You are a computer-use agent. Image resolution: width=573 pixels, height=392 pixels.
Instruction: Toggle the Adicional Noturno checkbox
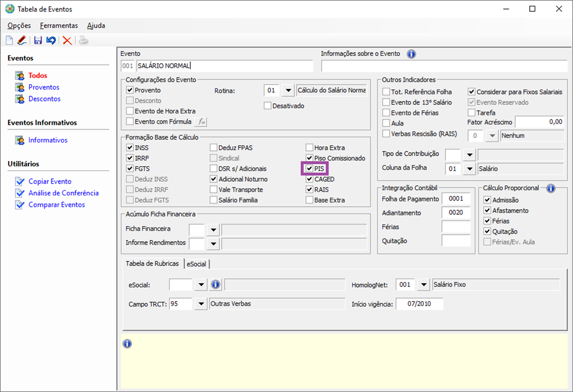click(214, 179)
